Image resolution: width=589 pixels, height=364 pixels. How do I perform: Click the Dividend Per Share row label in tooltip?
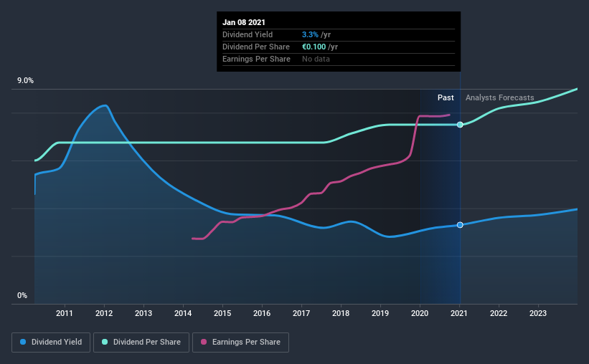tap(256, 47)
